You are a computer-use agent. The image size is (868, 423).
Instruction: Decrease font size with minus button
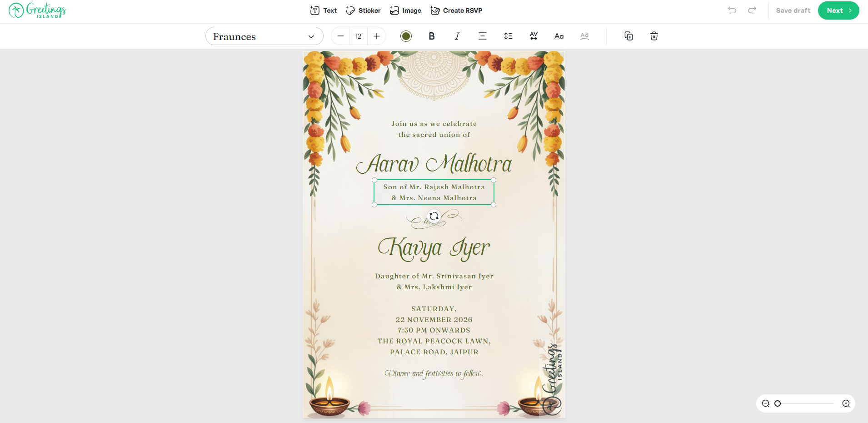pyautogui.click(x=340, y=36)
